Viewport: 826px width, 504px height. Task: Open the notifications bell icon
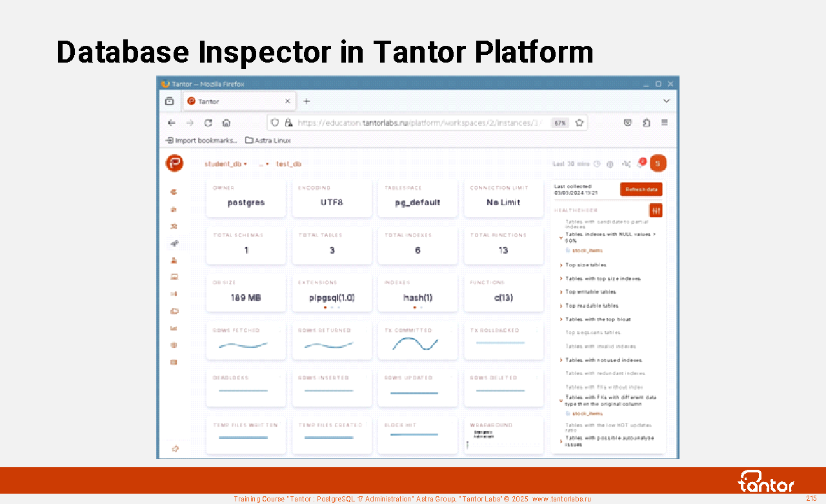tap(641, 164)
